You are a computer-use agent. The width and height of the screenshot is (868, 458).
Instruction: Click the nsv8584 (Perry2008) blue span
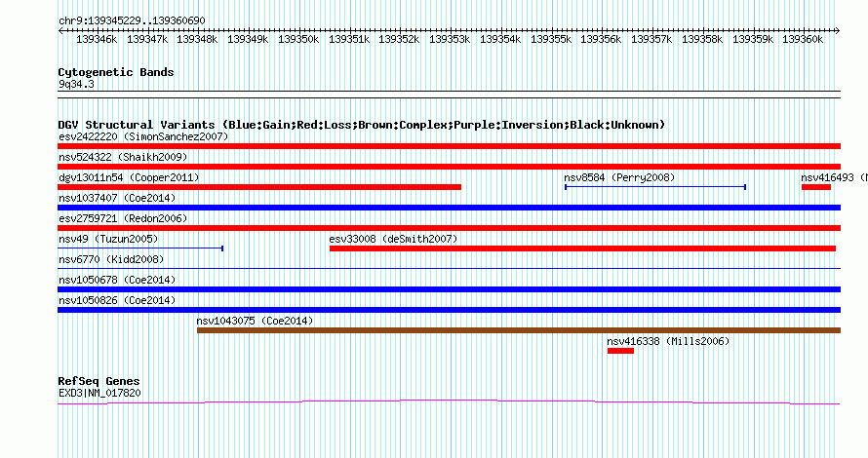pos(655,187)
